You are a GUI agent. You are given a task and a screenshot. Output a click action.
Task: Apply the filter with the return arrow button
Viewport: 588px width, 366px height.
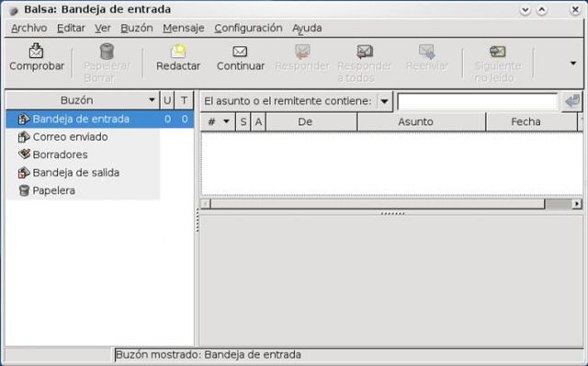(572, 101)
